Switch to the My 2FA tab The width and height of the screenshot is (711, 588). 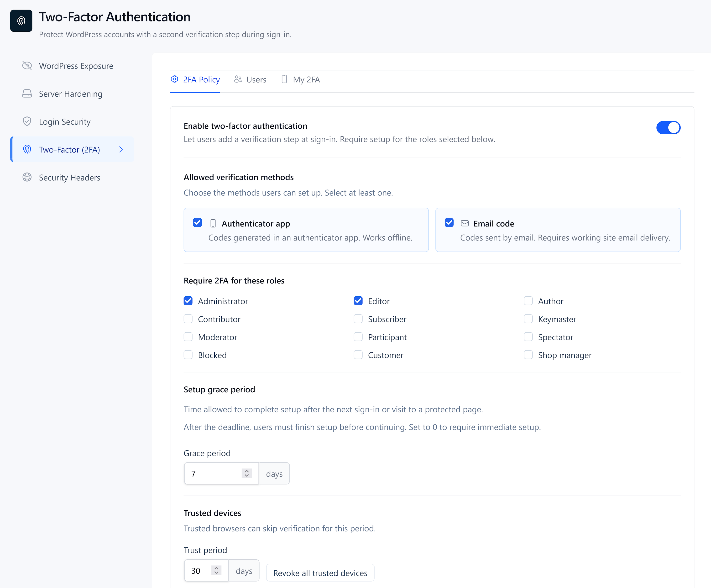pos(301,80)
